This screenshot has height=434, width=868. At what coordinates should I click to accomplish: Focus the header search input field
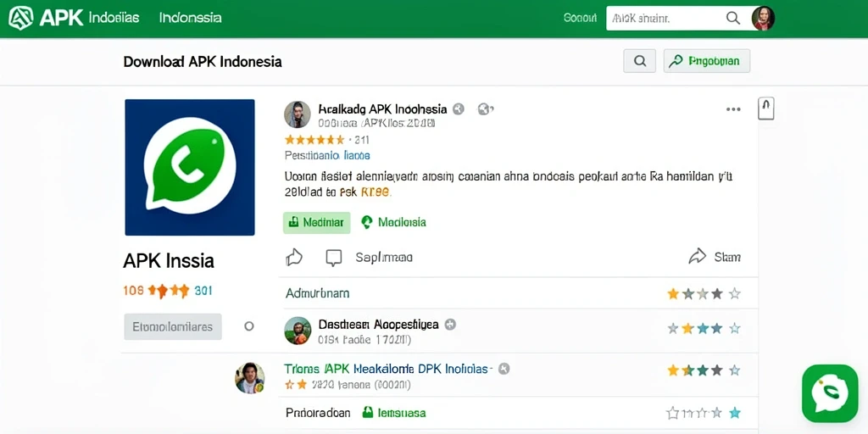(665, 19)
